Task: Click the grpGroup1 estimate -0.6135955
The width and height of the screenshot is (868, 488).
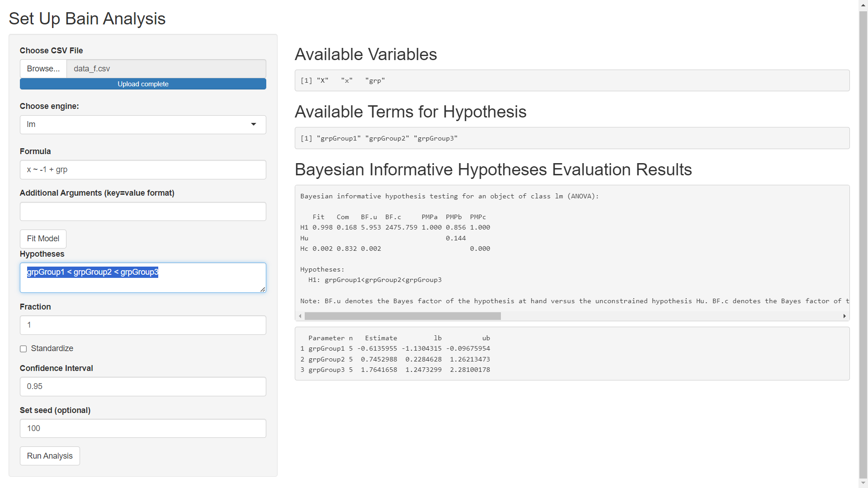Action: point(377,348)
